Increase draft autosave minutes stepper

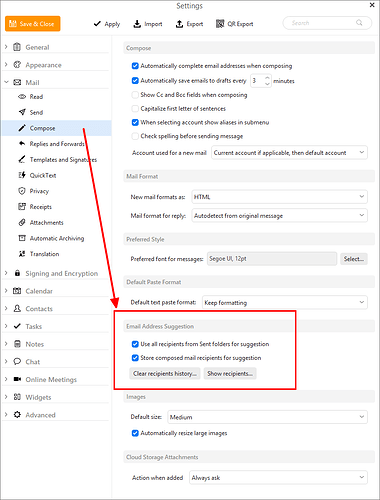click(267, 78)
